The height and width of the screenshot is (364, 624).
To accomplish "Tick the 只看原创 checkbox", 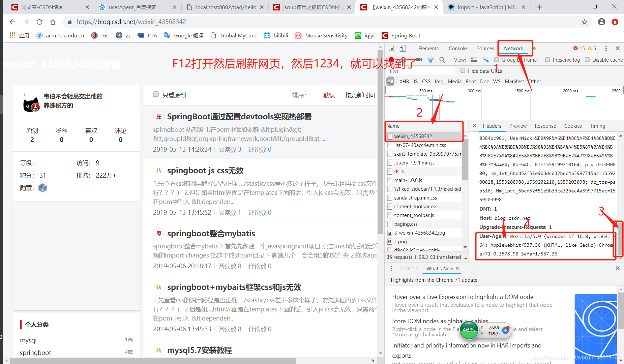I will click(156, 94).
